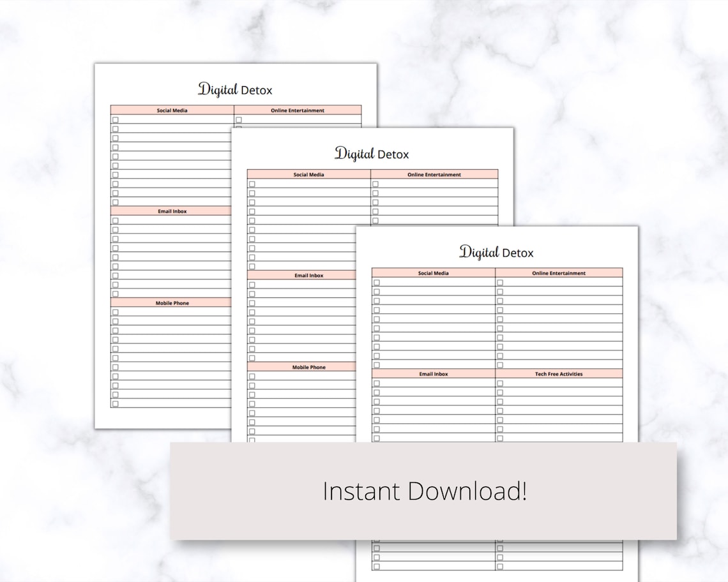Check the first box under Email Inbox on leftmost page
This screenshot has height=582, width=728.
(x=117, y=220)
